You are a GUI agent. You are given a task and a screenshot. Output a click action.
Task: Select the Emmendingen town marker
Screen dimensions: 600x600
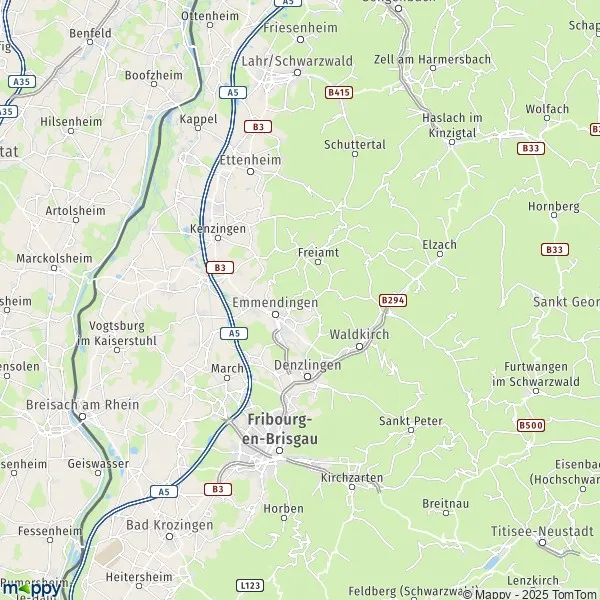(x=276, y=315)
